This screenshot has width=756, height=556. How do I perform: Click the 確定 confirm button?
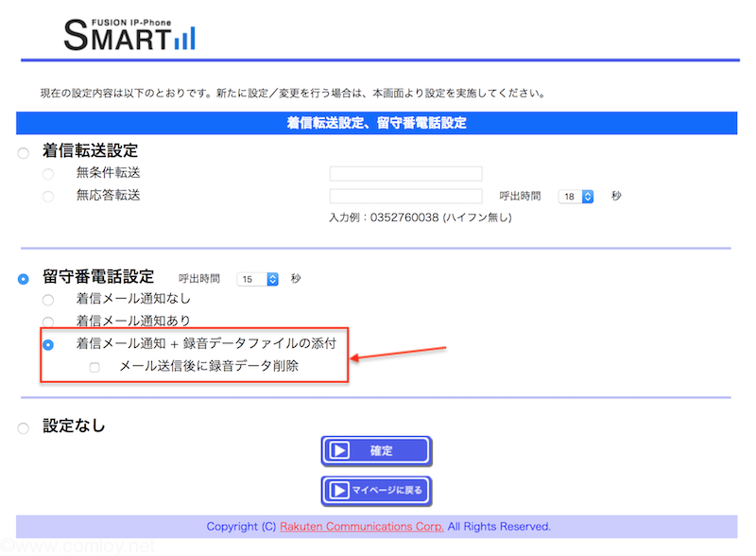point(376,451)
